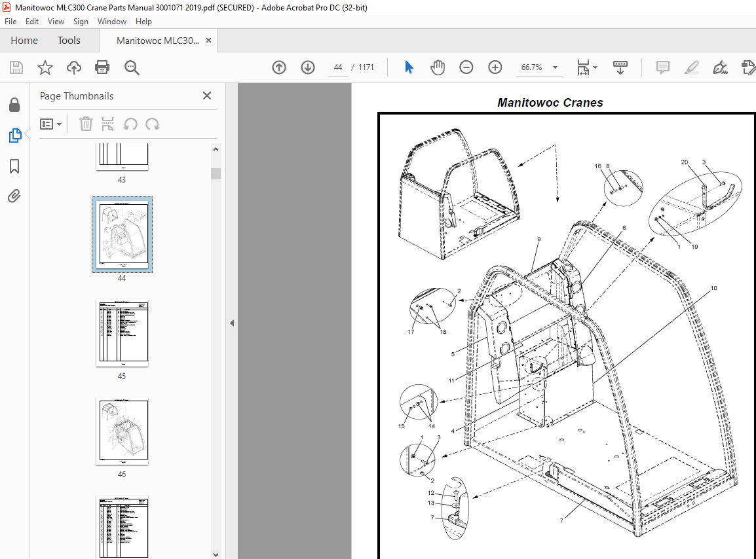The width and height of the screenshot is (756, 559).
Task: Print the document with the printer icon
Action: (x=102, y=67)
